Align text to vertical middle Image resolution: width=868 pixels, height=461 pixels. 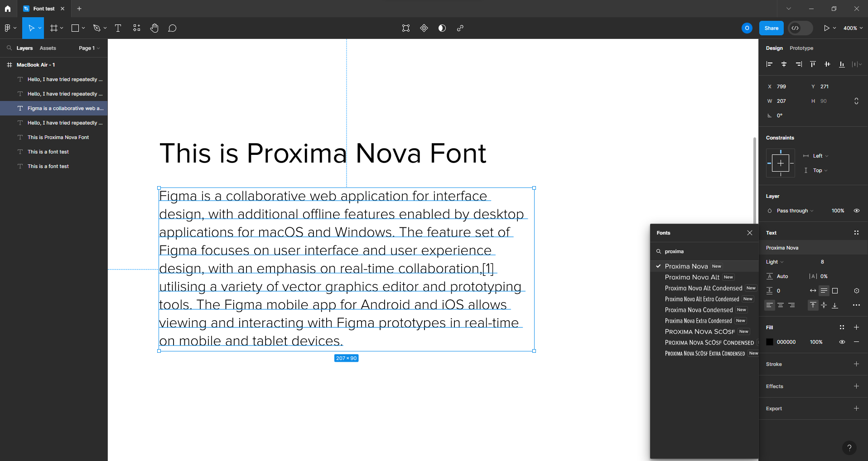[824, 305]
